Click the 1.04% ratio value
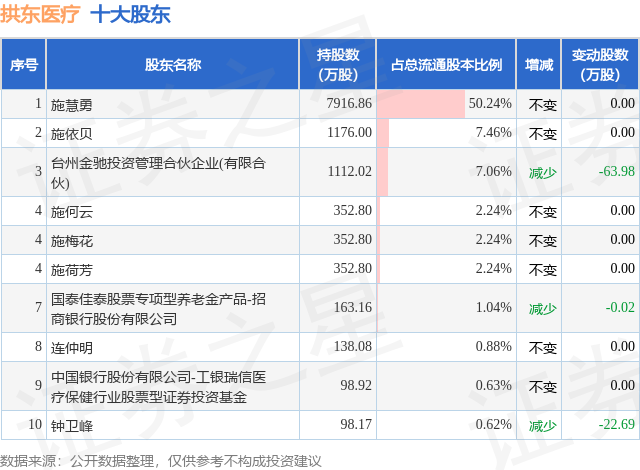The image size is (640, 470). tap(493, 307)
